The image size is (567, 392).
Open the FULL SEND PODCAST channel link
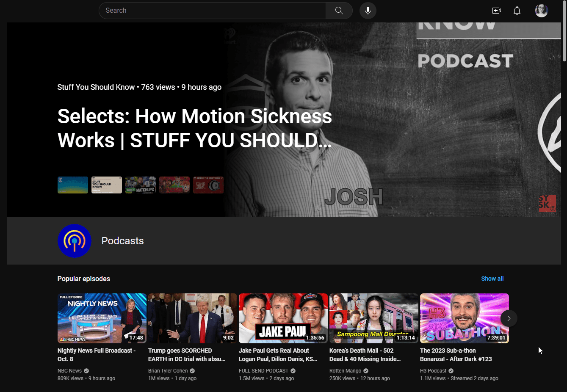click(x=263, y=371)
